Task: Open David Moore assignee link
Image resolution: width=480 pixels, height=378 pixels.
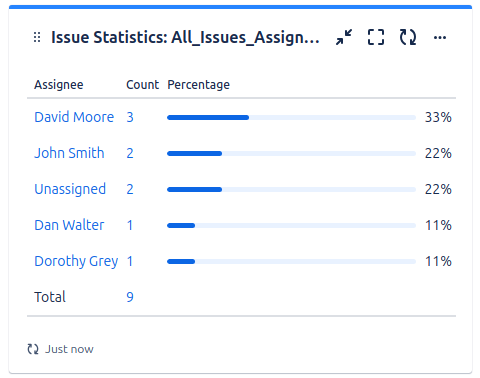Action: 74,117
